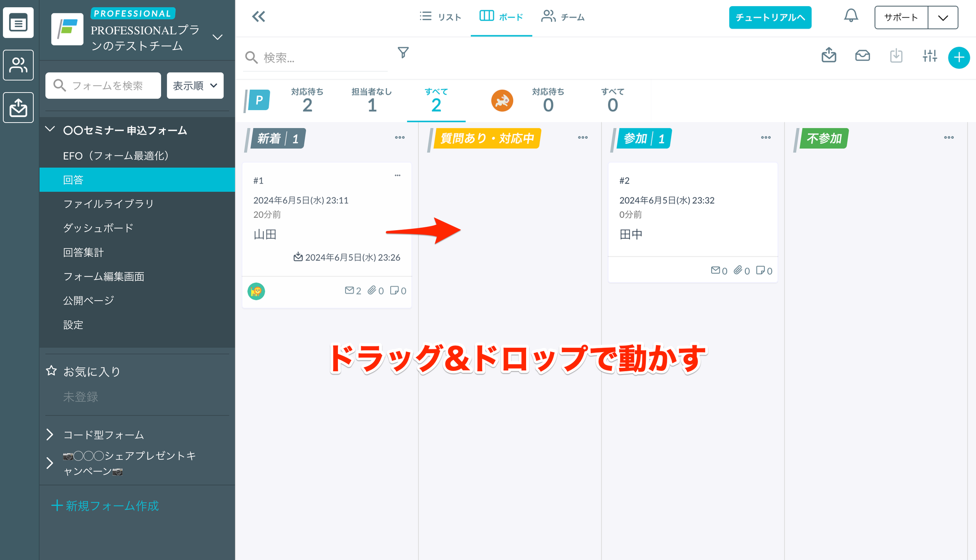Open the display settings sliders icon
976x560 pixels.
tap(929, 56)
